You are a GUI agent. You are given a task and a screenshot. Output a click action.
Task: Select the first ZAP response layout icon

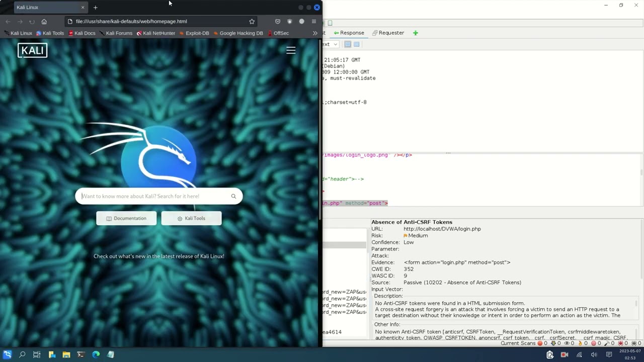pyautogui.click(x=348, y=44)
